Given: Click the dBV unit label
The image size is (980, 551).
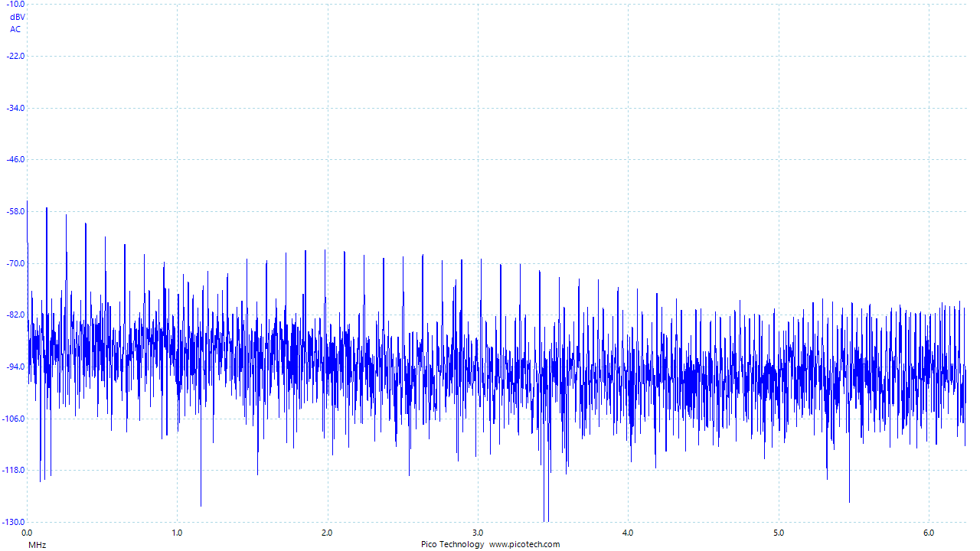Looking at the screenshot, I should tap(17, 17).
